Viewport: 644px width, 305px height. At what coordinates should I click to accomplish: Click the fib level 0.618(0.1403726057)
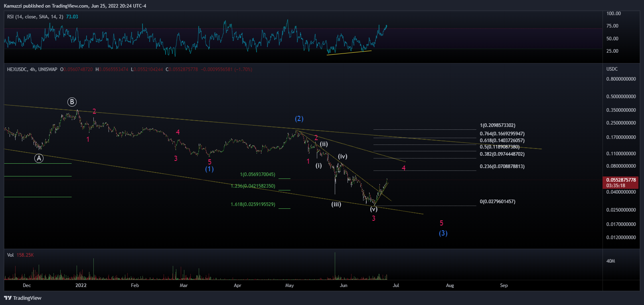click(502, 141)
